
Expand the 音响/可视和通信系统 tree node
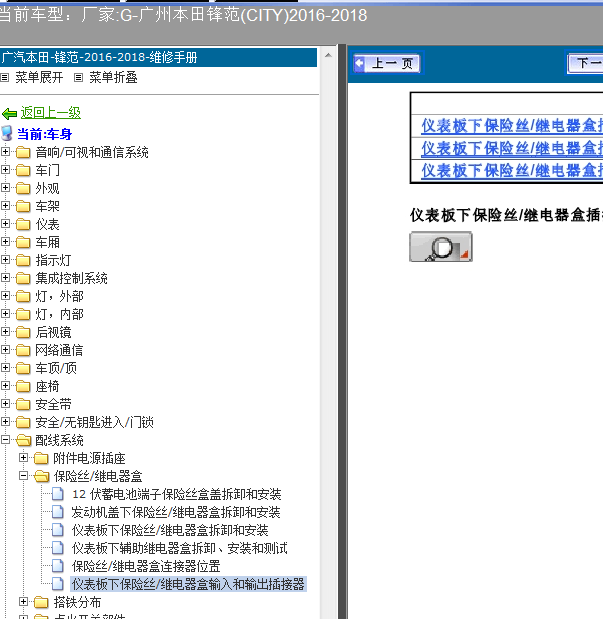[x=6, y=152]
